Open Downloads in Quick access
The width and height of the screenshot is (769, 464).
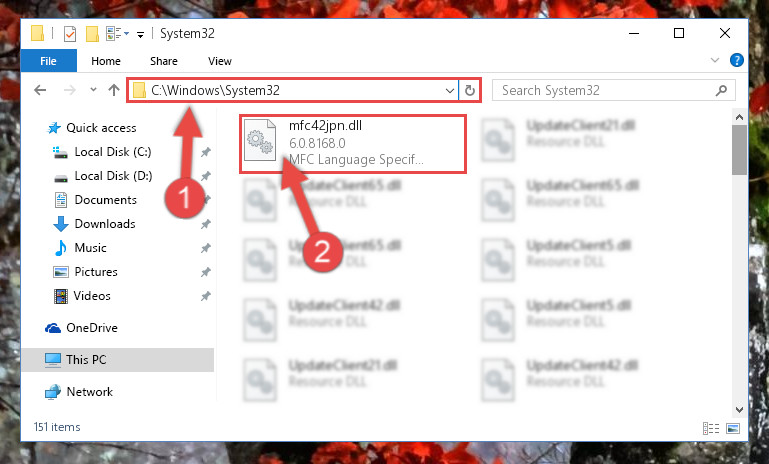(105, 224)
